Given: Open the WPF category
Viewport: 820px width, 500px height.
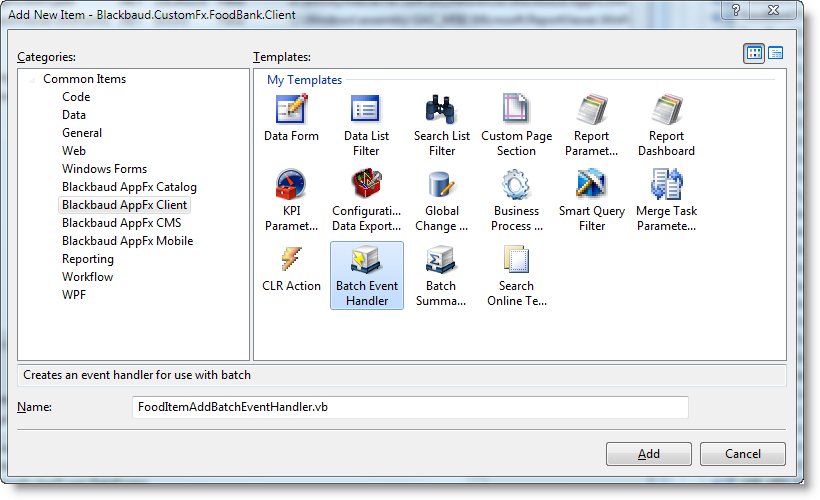Looking at the screenshot, I should tap(74, 294).
